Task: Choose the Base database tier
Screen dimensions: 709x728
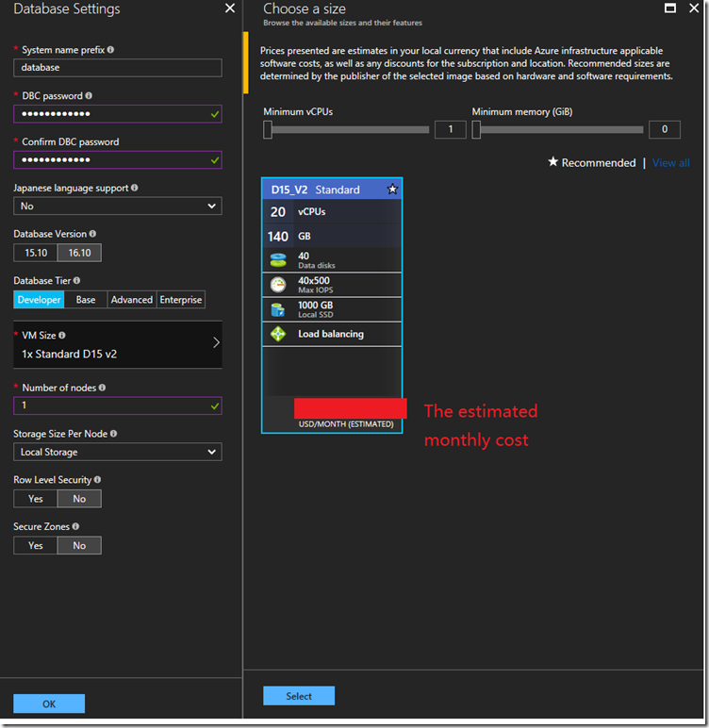Action: pyautogui.click(x=86, y=300)
